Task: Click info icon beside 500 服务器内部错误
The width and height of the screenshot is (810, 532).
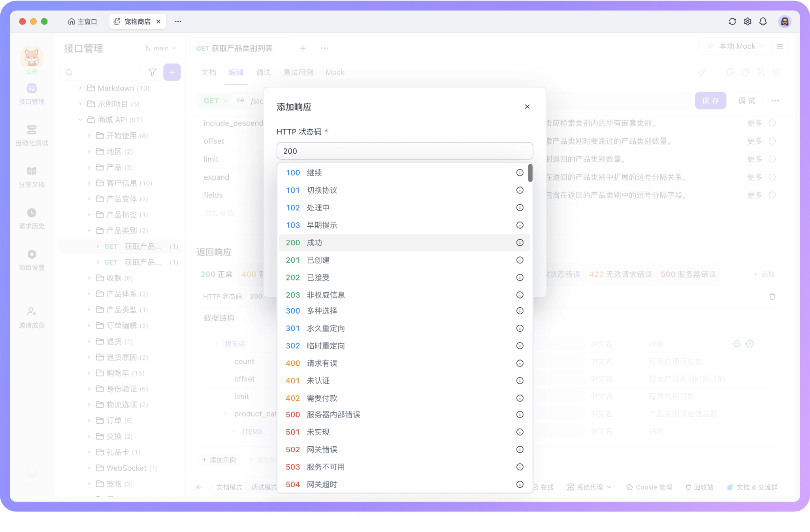Action: pyautogui.click(x=520, y=415)
